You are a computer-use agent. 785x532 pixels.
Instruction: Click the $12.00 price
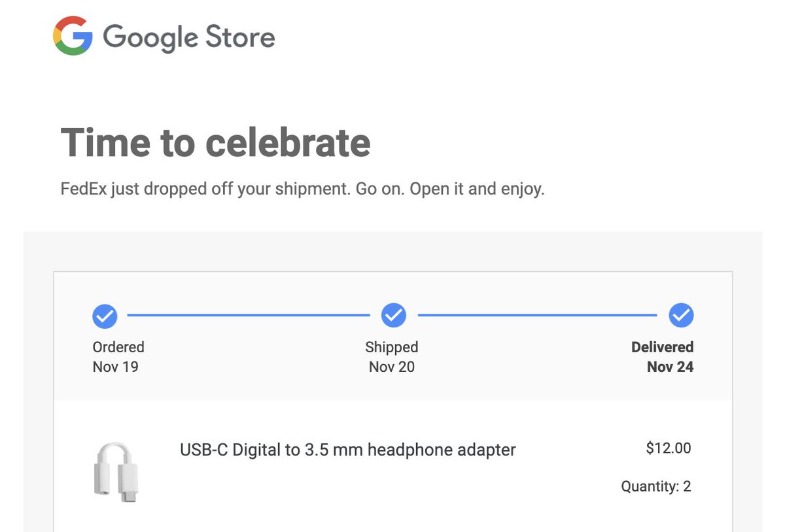pyautogui.click(x=668, y=448)
